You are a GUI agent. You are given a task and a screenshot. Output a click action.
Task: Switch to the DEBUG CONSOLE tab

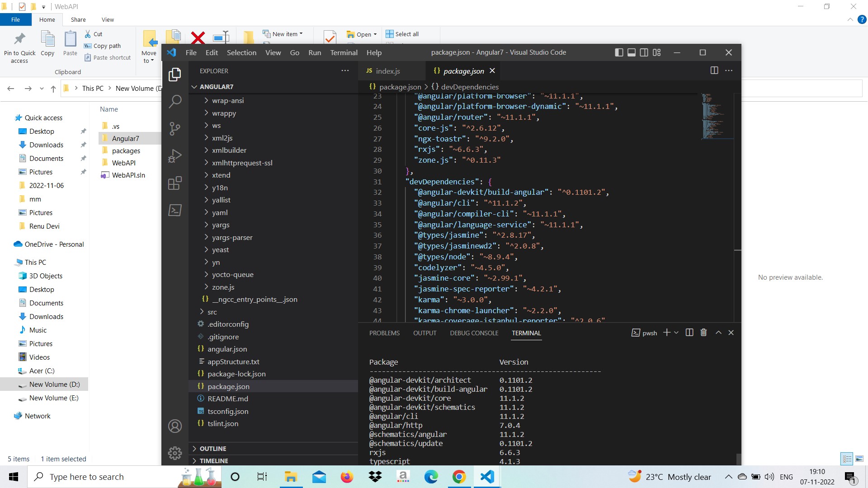[x=474, y=333]
